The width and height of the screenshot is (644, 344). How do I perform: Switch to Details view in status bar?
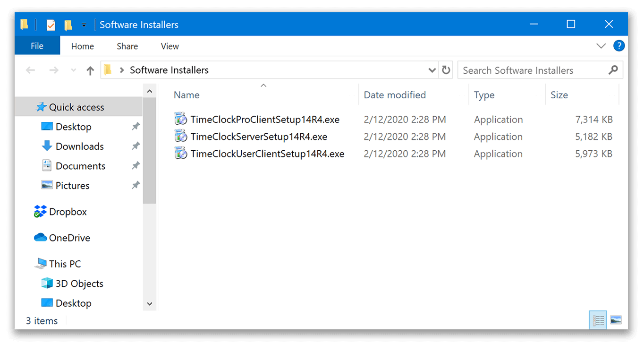[x=598, y=321]
